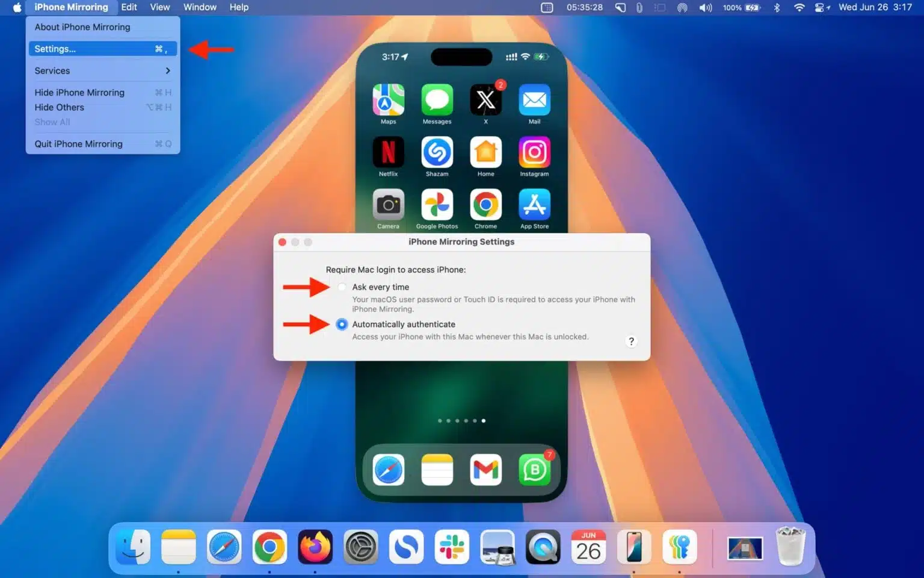Open the Q magnifier app in Dock

543,547
